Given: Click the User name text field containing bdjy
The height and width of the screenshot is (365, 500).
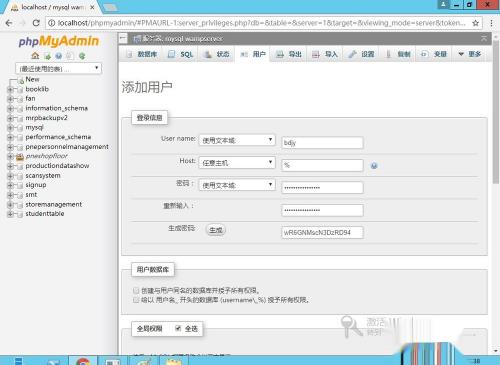Looking at the screenshot, I should [x=322, y=143].
